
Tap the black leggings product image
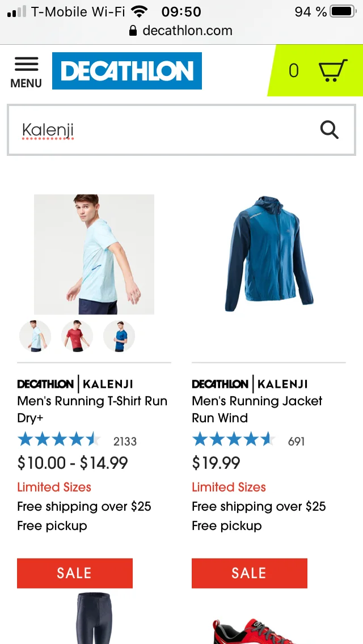click(x=94, y=618)
